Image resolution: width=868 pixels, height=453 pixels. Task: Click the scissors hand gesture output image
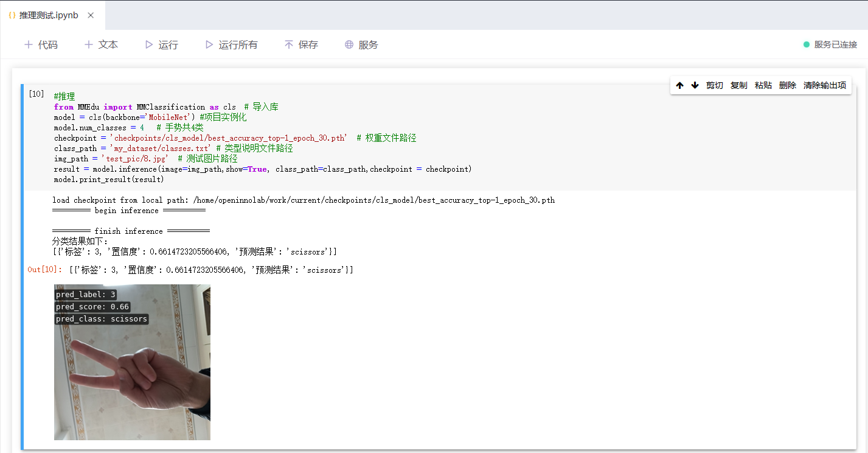tap(132, 362)
